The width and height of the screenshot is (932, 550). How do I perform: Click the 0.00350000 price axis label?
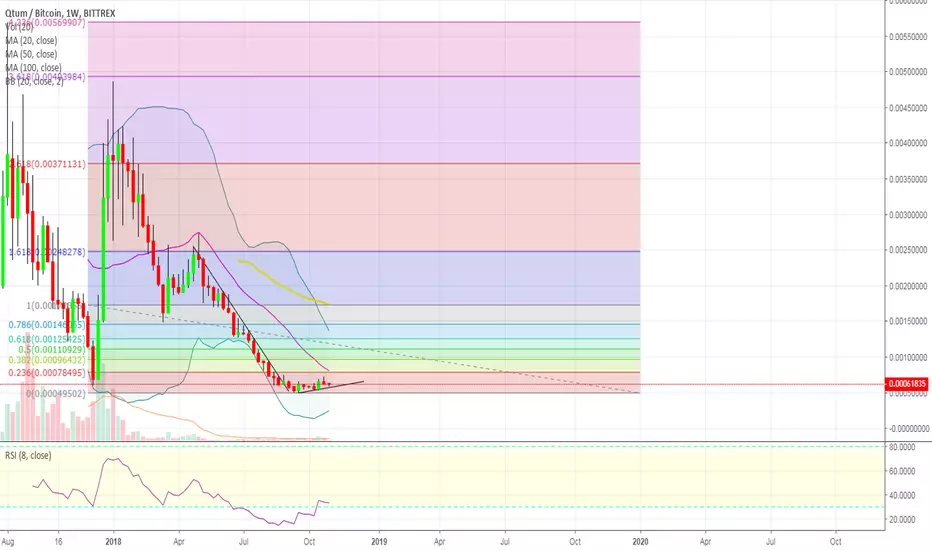click(908, 179)
